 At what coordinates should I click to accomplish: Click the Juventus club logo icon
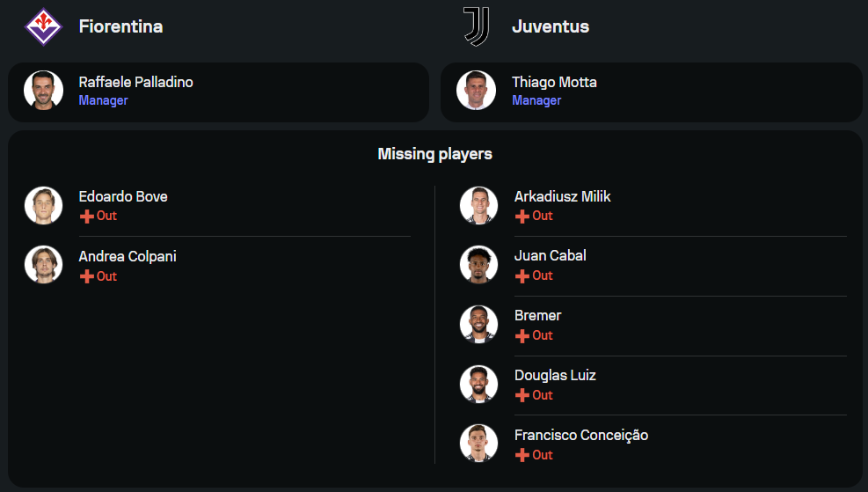tap(476, 26)
